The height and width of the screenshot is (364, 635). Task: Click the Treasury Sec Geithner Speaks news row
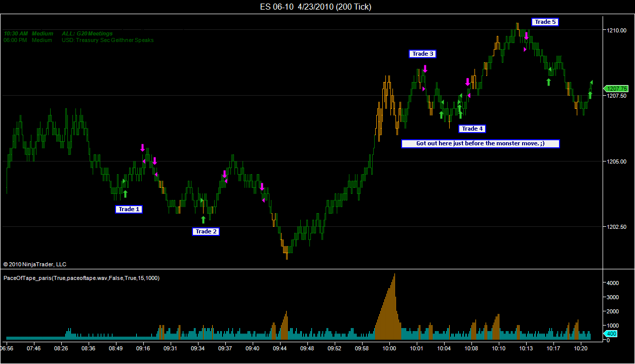click(x=78, y=40)
